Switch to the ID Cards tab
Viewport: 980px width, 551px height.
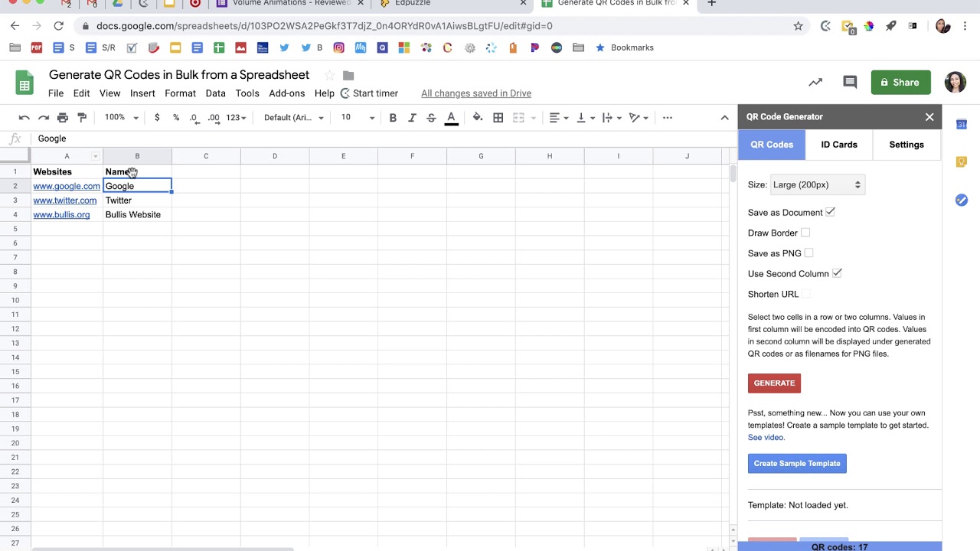[839, 145]
